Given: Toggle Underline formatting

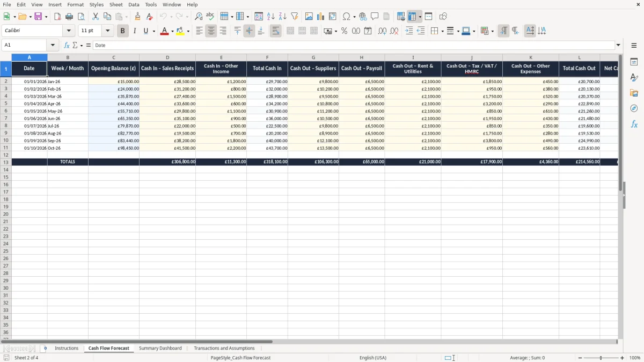Looking at the screenshot, I should pos(145,31).
